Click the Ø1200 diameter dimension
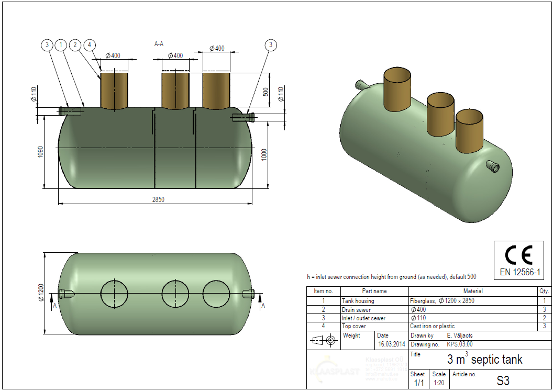Viewport: 553px width, 392px height. point(41,293)
